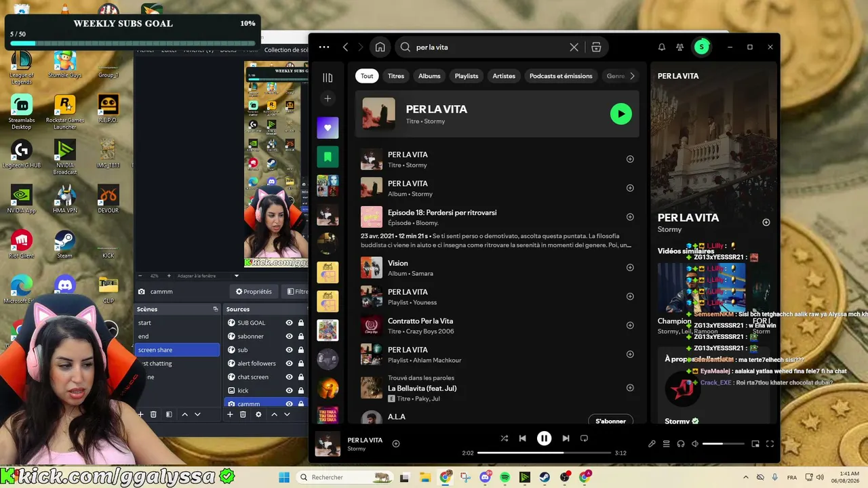
Task: Hide the chat screen source
Action: [290, 377]
